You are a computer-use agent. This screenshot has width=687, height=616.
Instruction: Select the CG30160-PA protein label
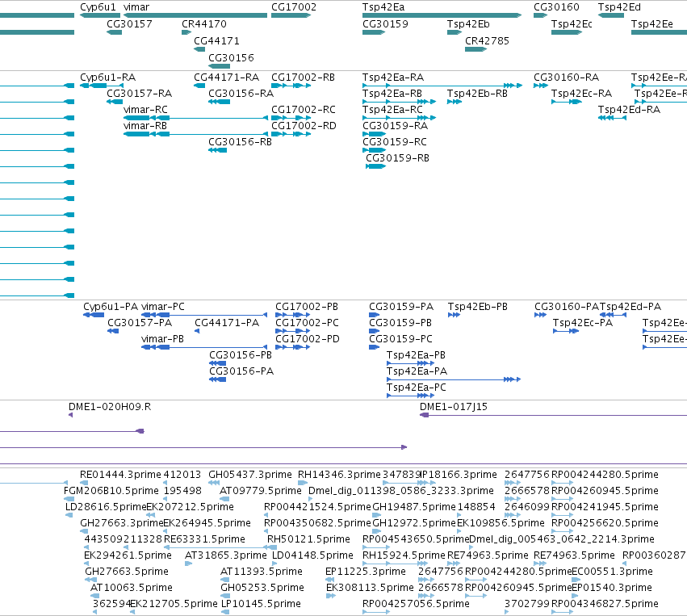[567, 307]
